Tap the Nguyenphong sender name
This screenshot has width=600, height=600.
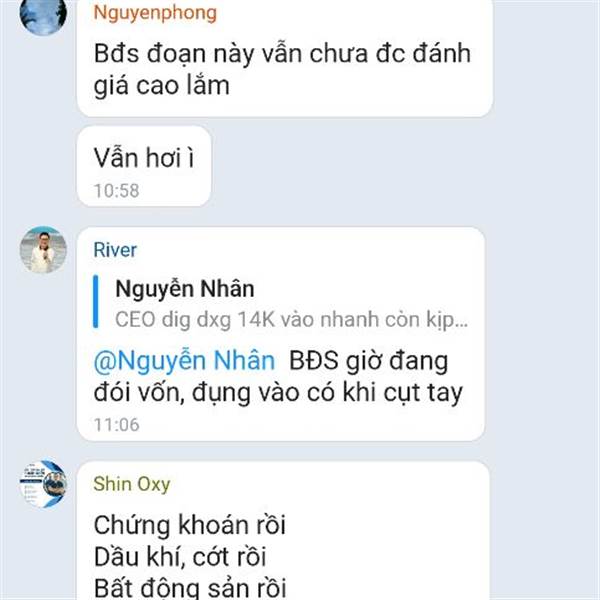click(155, 13)
